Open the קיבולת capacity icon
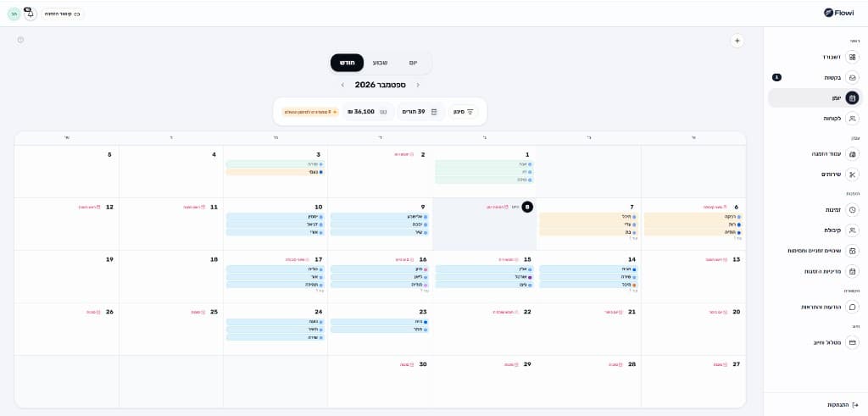 tap(852, 230)
